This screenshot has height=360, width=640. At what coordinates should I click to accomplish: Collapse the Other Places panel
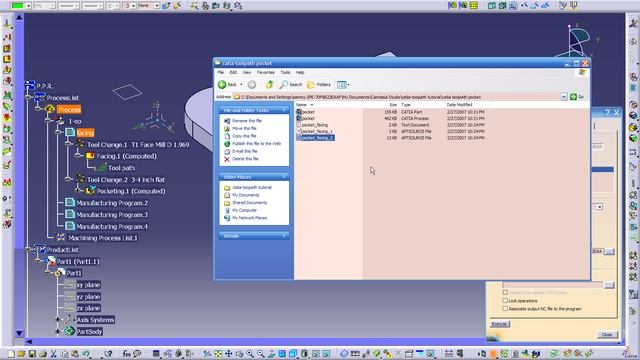pos(284,177)
